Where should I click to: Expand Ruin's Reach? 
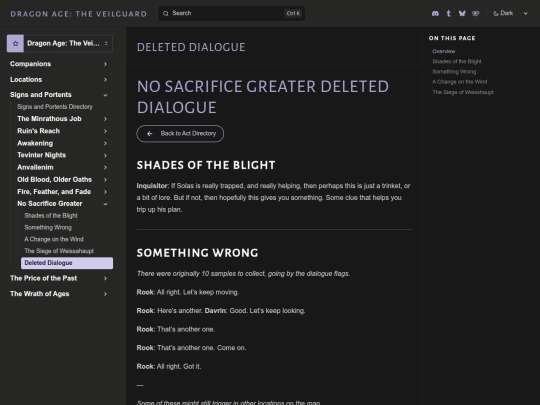105,131
